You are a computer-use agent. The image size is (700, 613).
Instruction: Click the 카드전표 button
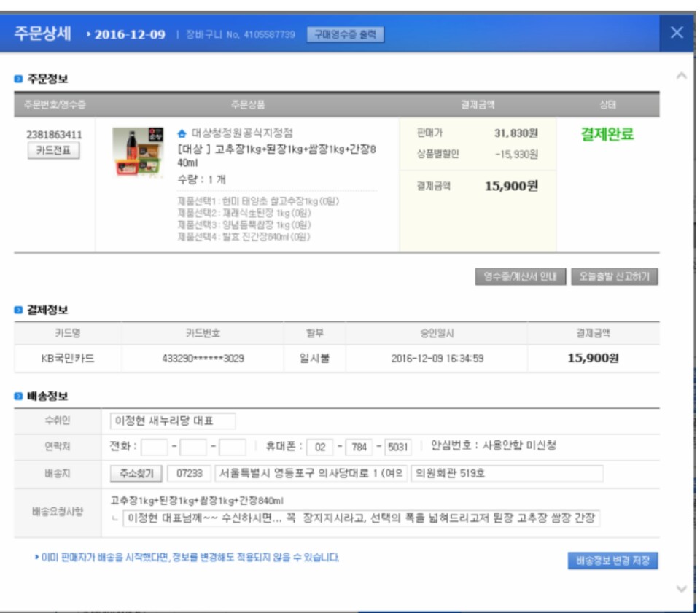tap(54, 151)
